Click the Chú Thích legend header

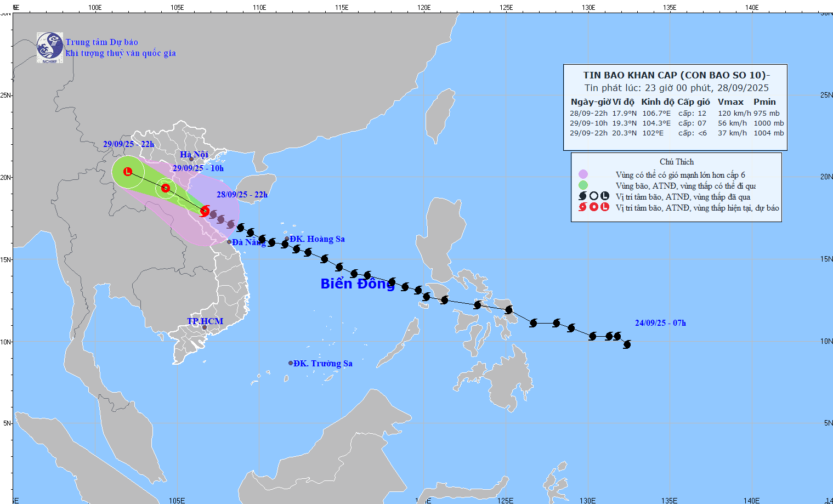[x=678, y=162]
